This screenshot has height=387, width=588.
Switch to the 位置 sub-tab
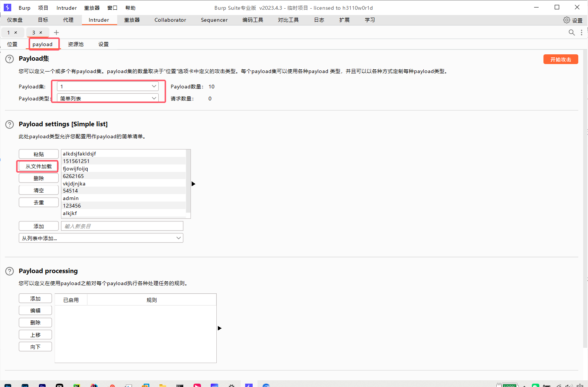(x=12, y=44)
